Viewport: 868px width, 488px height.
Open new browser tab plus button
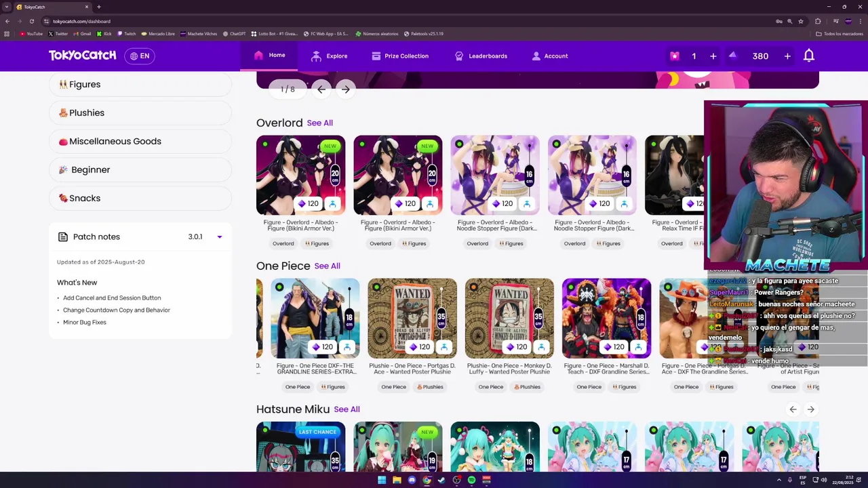pyautogui.click(x=99, y=7)
